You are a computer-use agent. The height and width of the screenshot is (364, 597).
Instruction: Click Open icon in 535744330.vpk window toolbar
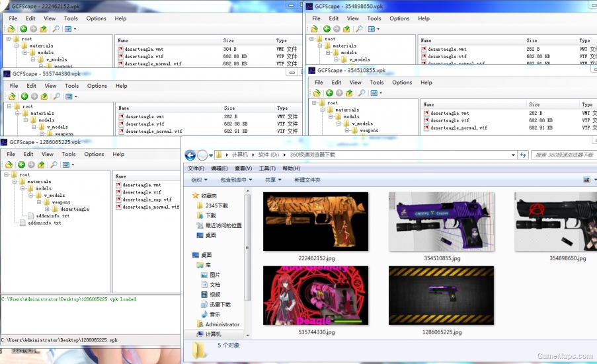click(12, 96)
